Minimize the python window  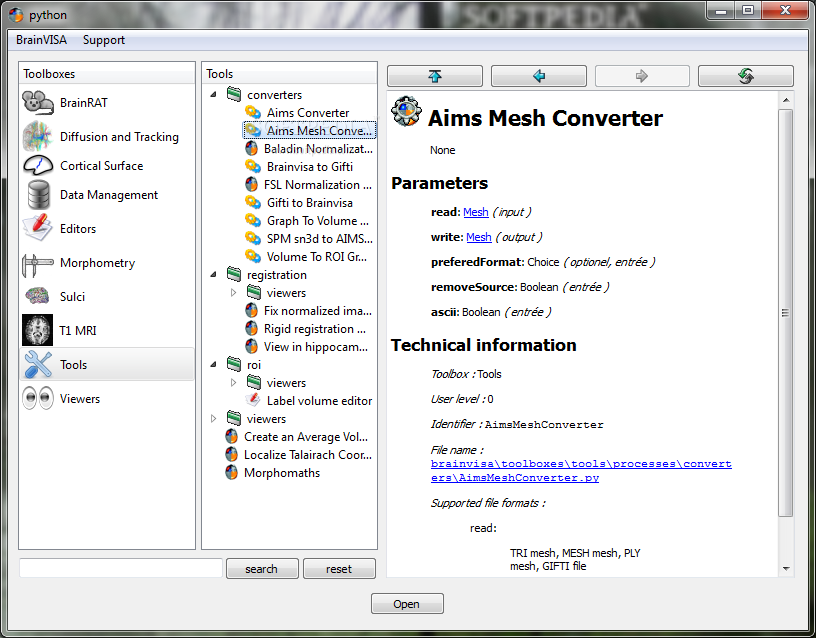[721, 10]
